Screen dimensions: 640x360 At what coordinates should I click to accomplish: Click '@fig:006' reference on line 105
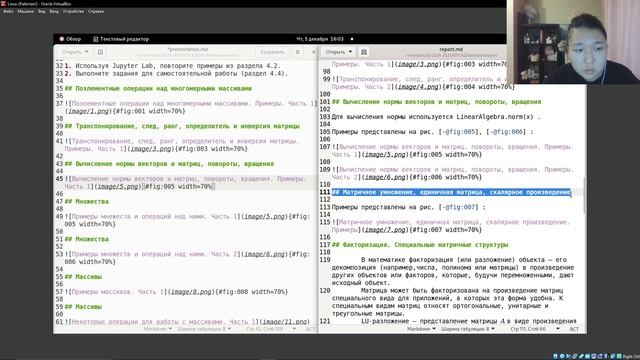[507, 132]
